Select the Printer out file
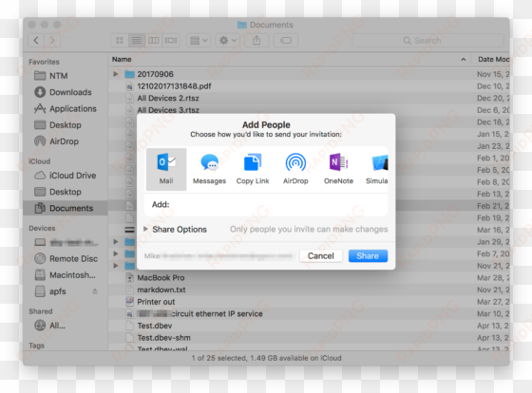Screen dimensions: 532x393 tap(156, 302)
